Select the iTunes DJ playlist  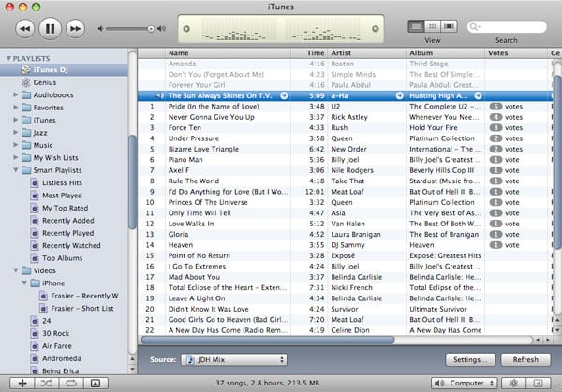64,70
